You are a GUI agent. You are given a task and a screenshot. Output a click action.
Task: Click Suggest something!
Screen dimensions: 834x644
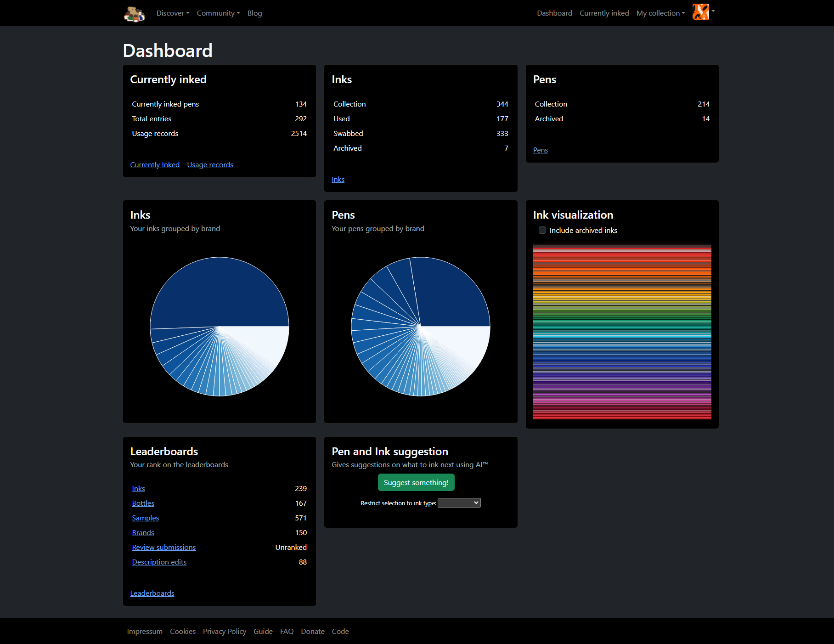pos(416,482)
